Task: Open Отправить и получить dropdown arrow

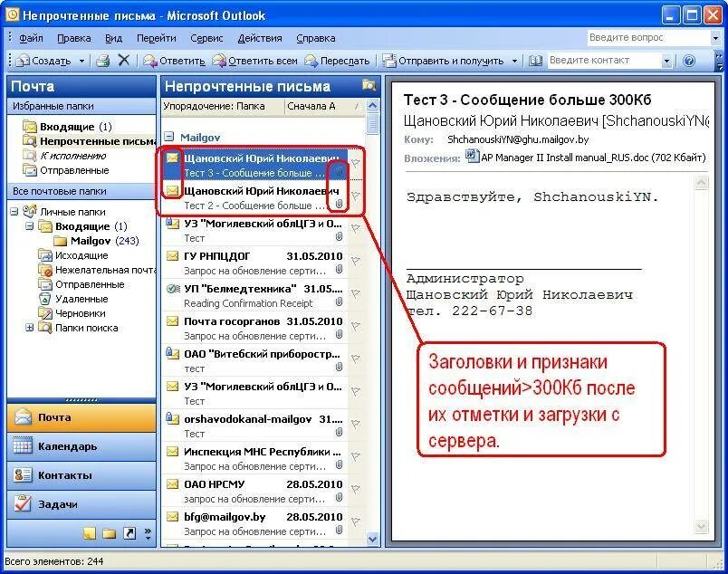Action: [x=514, y=61]
